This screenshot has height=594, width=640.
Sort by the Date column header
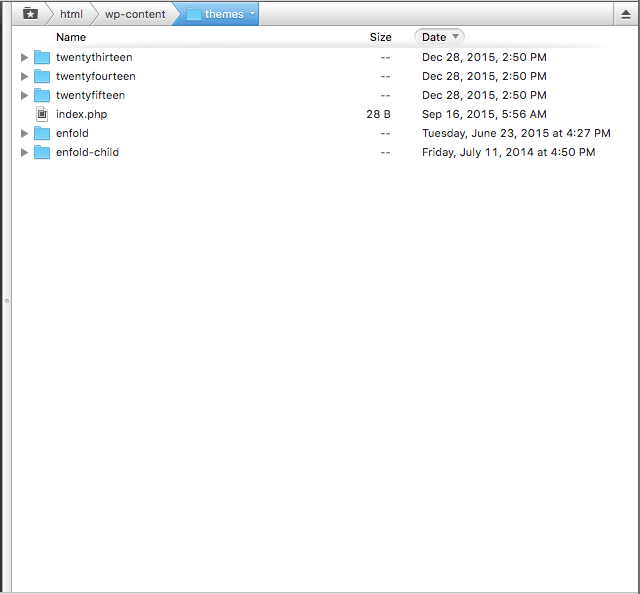coord(439,37)
